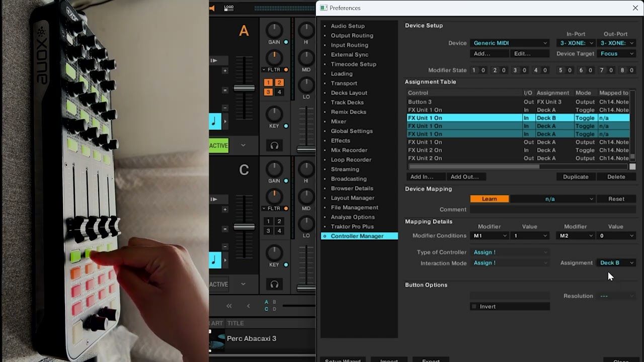Image resolution: width=644 pixels, height=362 pixels.
Task: Click Deck A tempo minus button
Action: point(225,108)
